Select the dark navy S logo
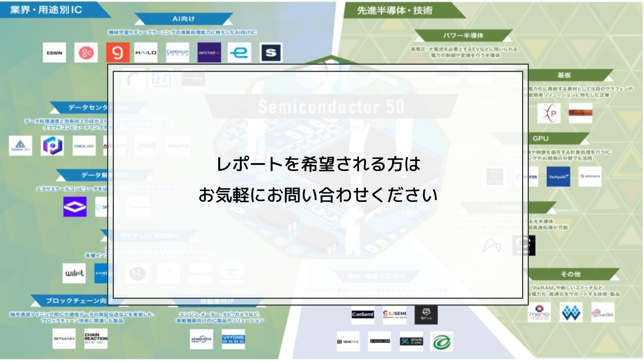This screenshot has width=644, height=362. pyautogui.click(x=271, y=53)
